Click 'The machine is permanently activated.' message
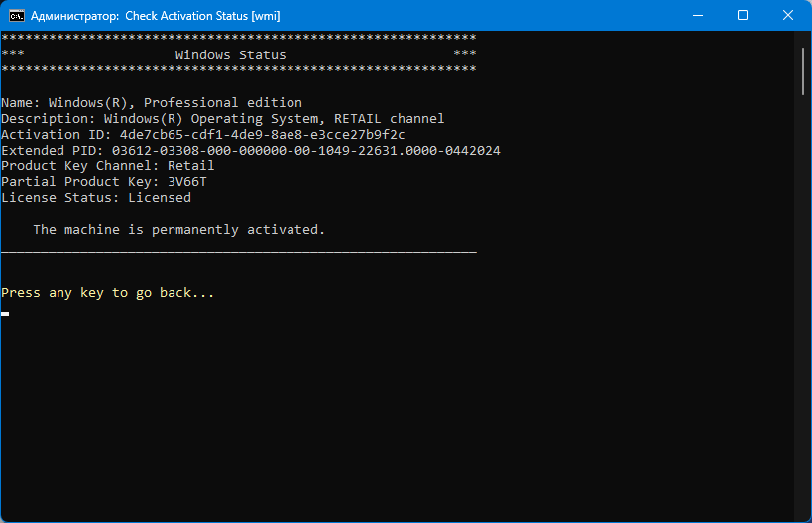This screenshot has width=812, height=523. pos(179,230)
